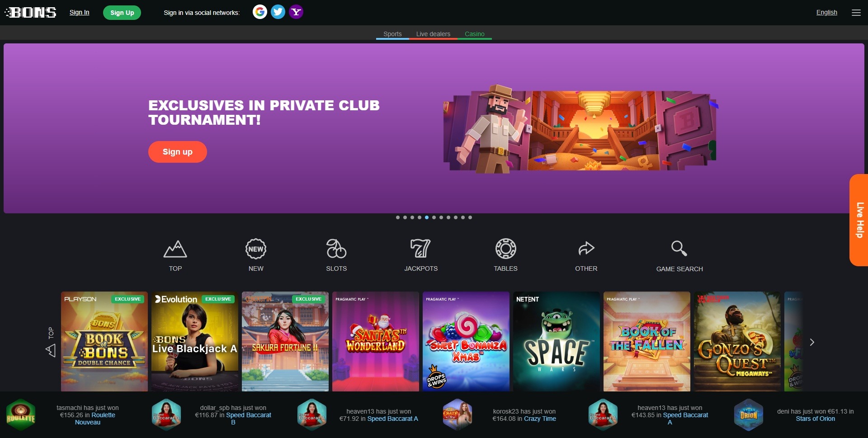Switch to the Sports tab
The height and width of the screenshot is (438, 868).
pyautogui.click(x=392, y=34)
